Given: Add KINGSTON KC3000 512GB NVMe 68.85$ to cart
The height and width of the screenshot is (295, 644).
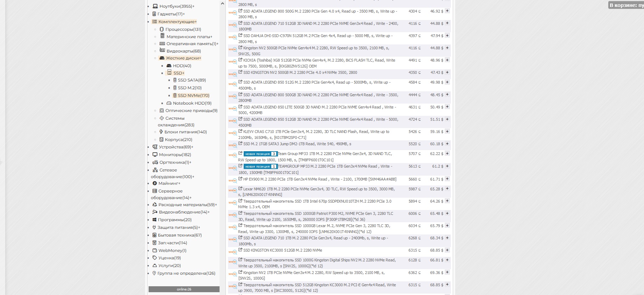Looking at the screenshot, I should tap(447, 250).
